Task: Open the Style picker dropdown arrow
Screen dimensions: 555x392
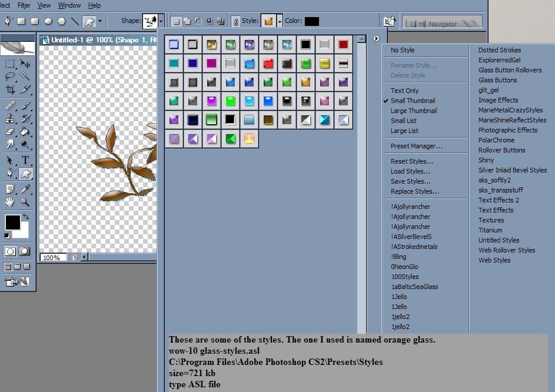Action: click(x=280, y=21)
